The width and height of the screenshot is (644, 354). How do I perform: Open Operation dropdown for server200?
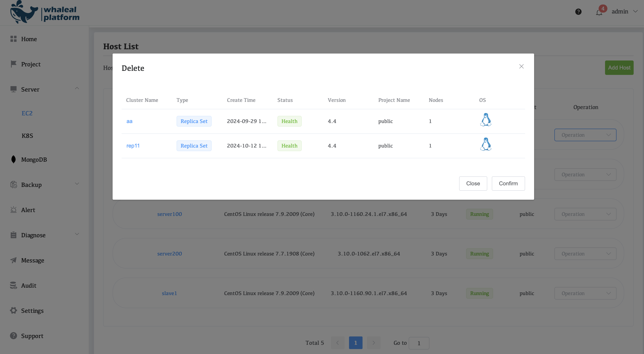coord(585,254)
